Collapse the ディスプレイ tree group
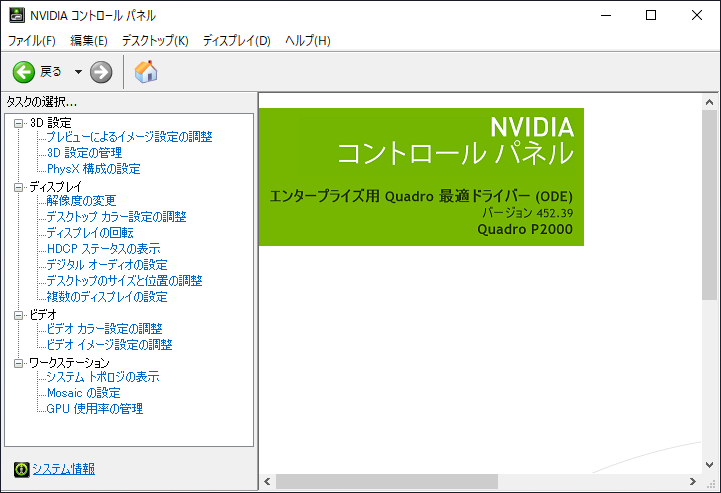Screen dimensions: 721x493 tap(18, 187)
